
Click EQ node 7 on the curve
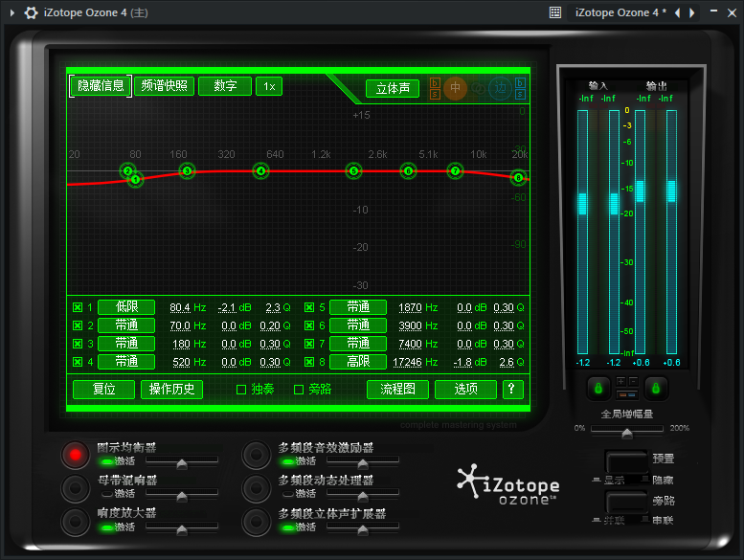455,170
